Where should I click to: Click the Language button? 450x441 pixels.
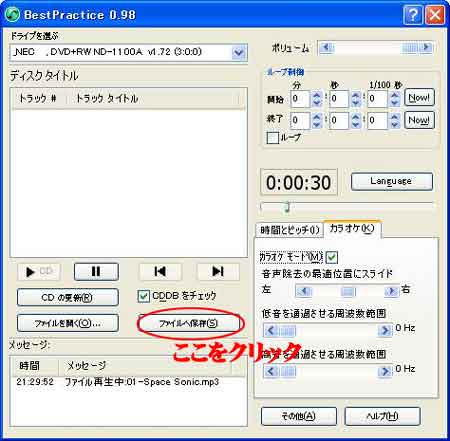tap(392, 182)
